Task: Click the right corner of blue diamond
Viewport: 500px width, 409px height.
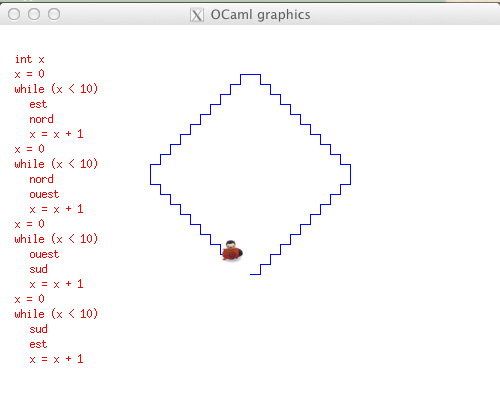Action: [x=350, y=174]
